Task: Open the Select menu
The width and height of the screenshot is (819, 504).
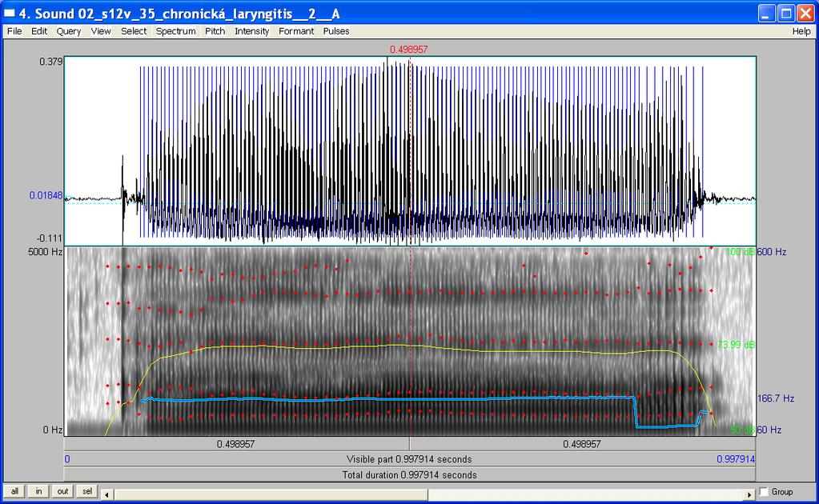Action: coord(134,31)
